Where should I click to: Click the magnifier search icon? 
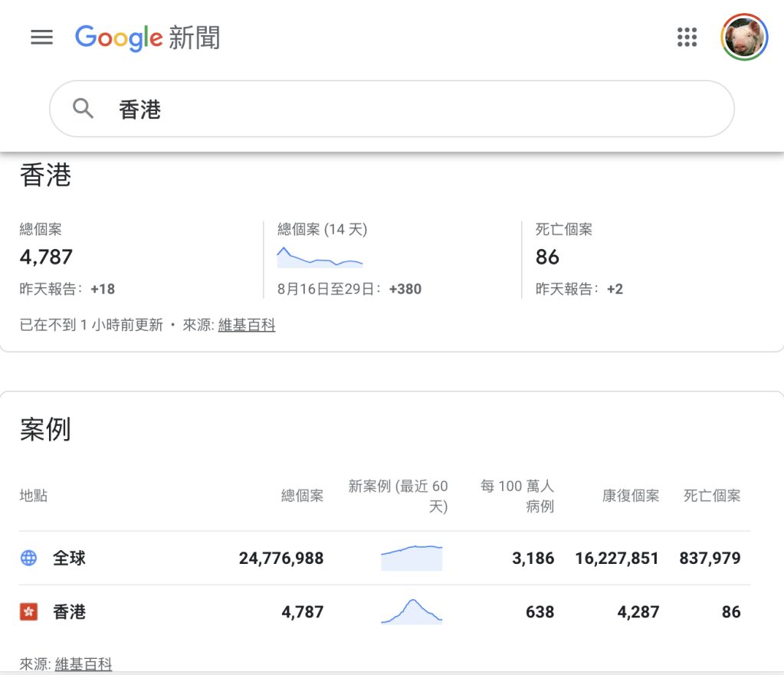83,109
